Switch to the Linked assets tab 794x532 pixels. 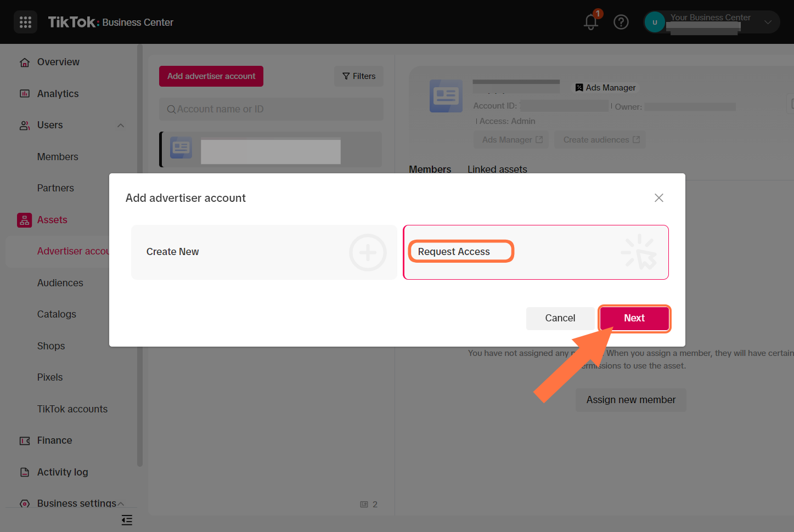pos(497,169)
